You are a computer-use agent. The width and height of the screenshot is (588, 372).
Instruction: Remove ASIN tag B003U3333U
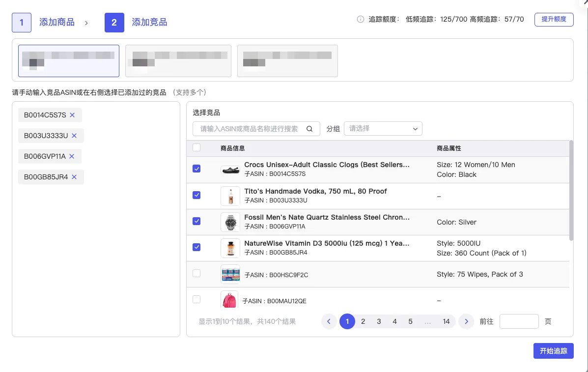tap(74, 136)
